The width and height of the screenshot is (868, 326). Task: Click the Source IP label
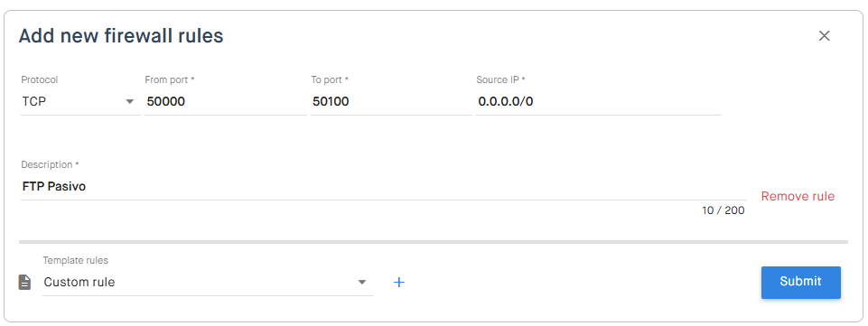500,80
